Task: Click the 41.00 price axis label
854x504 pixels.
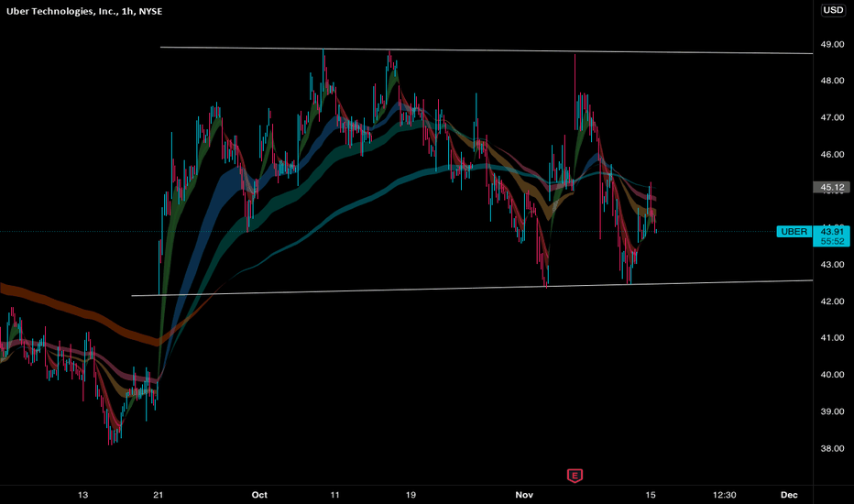Action: coord(832,338)
